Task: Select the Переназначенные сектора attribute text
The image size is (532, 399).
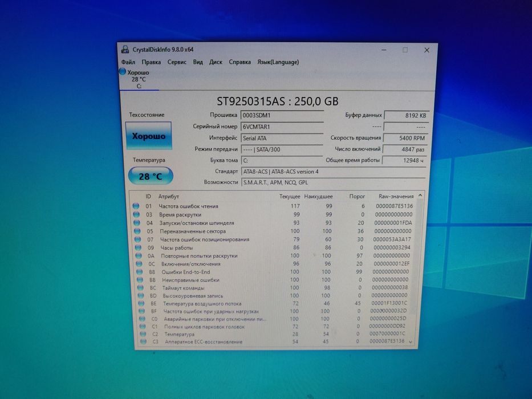Action: 193,231
